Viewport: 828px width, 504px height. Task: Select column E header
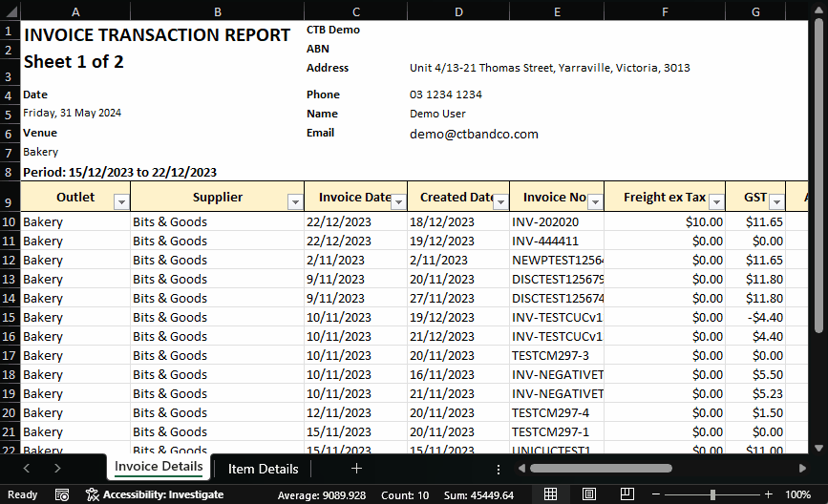click(557, 11)
